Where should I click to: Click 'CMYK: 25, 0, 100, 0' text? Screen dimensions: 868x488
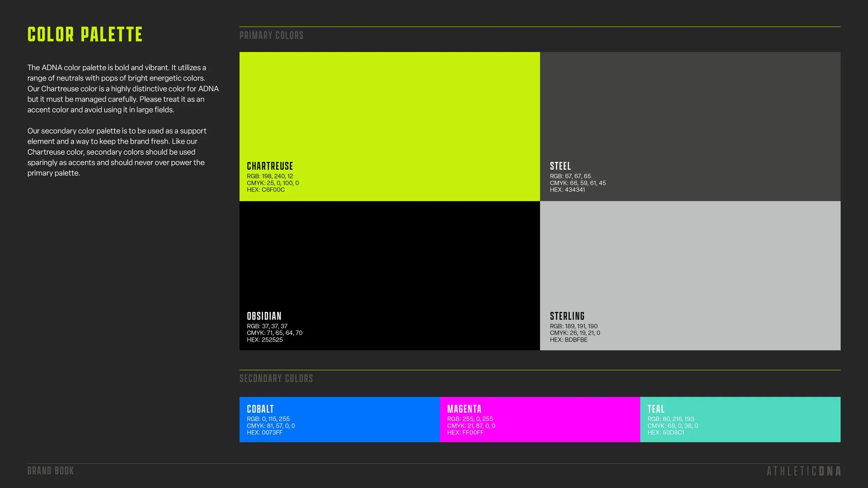(x=273, y=183)
